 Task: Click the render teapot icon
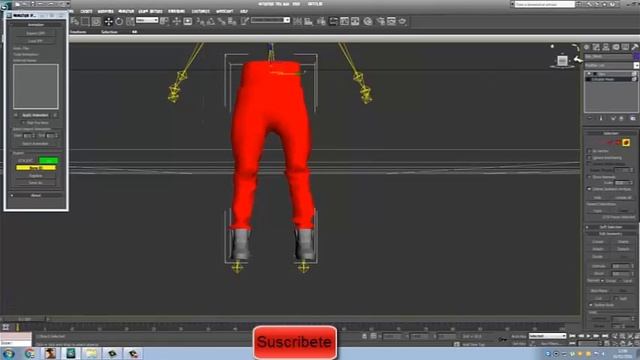point(402,22)
